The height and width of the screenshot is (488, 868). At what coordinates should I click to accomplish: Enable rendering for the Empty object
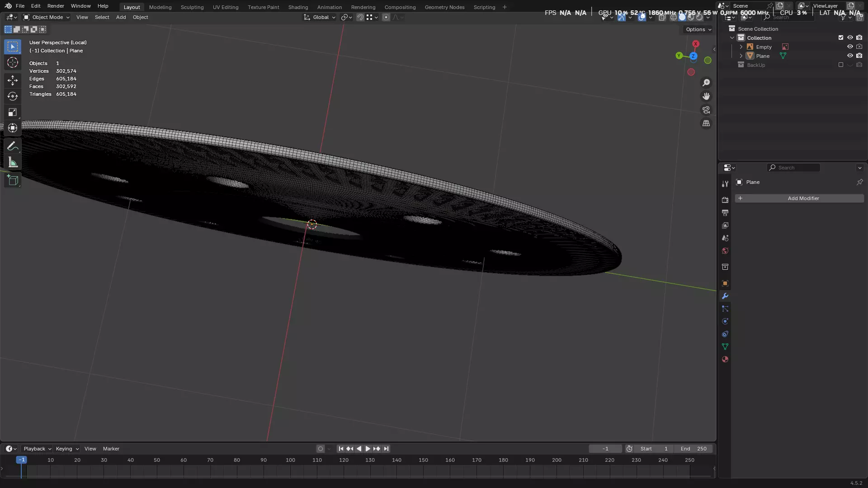(859, 47)
